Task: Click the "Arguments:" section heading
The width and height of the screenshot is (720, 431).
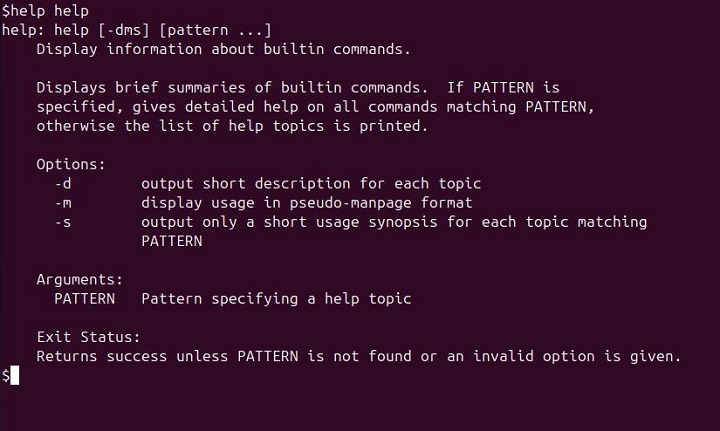Action: 80,279
